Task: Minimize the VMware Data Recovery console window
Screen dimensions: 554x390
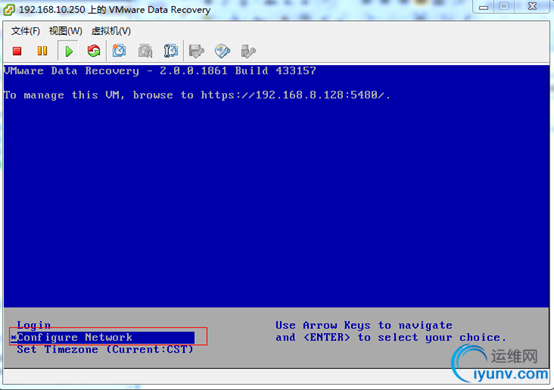Action: tap(483, 7)
